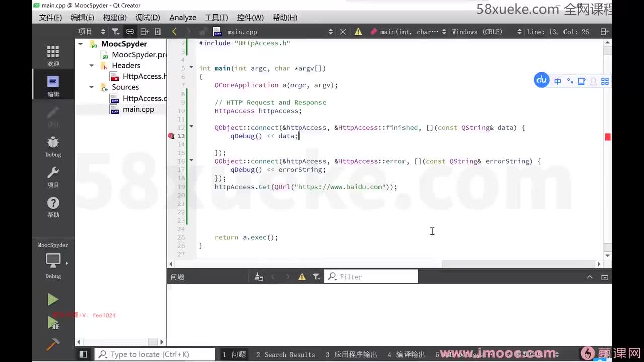Screen dimensions: 644x362
Task: Collapse the MoocSpyder project node
Action: coord(80,44)
